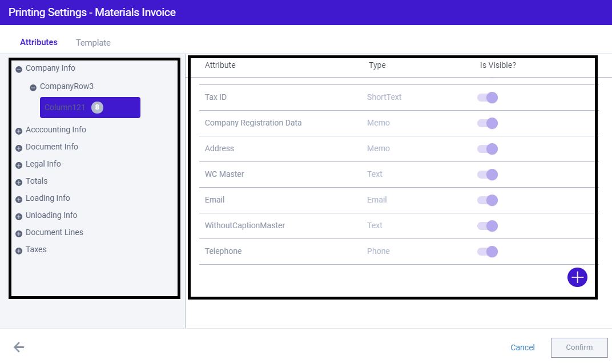Click the Phone type cell
The height and width of the screenshot is (364, 612).
click(x=378, y=251)
